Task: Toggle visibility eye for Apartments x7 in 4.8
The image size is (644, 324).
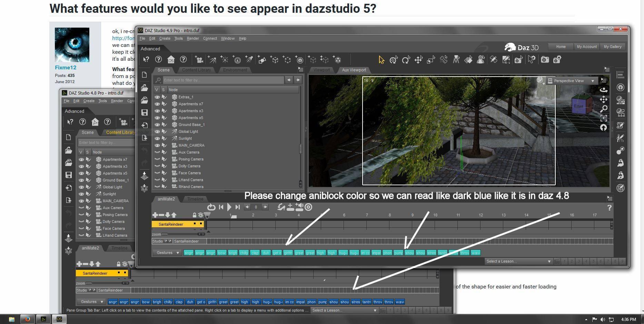Action: click(x=81, y=159)
